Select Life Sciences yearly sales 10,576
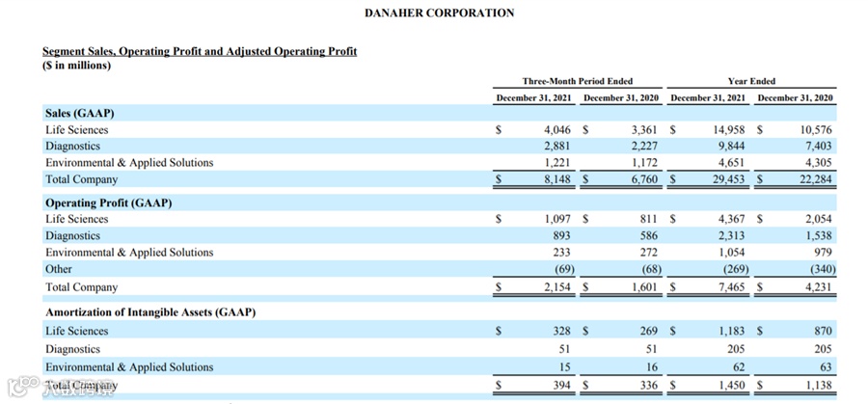868x404 pixels. [816, 130]
